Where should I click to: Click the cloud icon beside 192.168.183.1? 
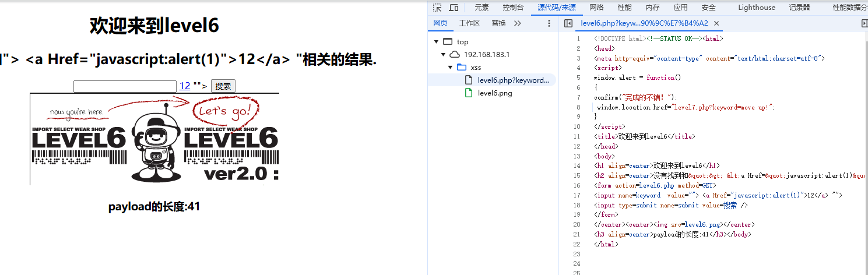(455, 55)
